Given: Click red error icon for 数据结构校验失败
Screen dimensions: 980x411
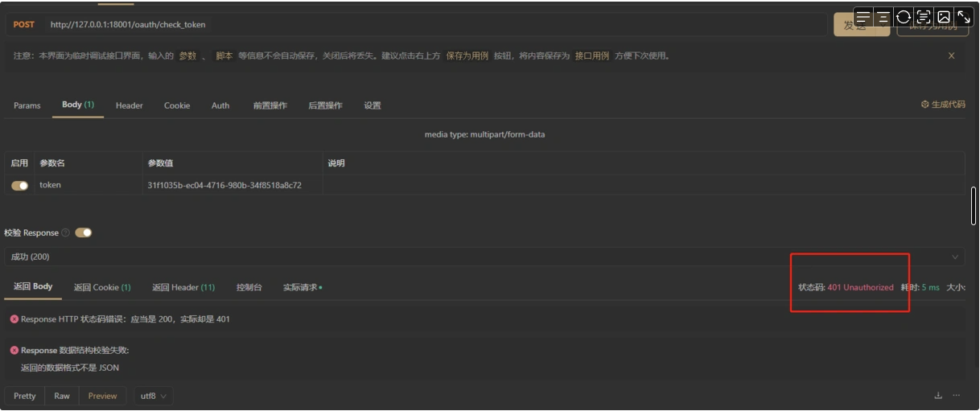Looking at the screenshot, I should click(x=14, y=350).
